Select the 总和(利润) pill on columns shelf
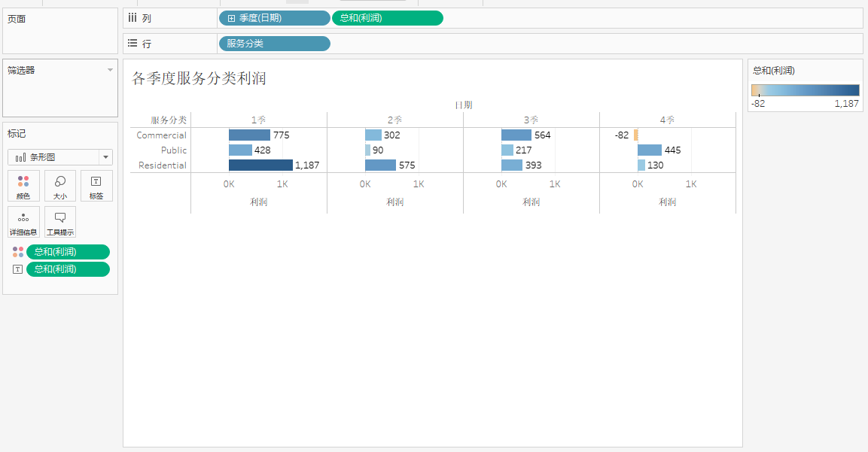This screenshot has height=452, width=868. (387, 18)
